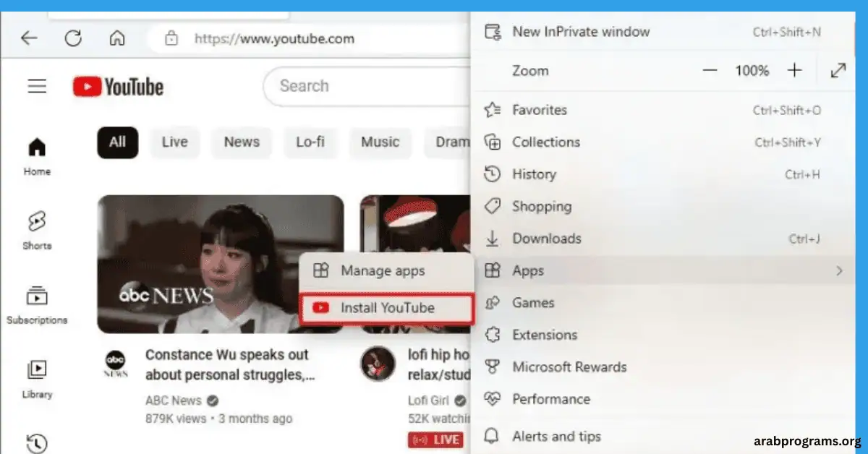The width and height of the screenshot is (868, 454).
Task: Open Shorts from the sidebar
Action: pos(37,231)
